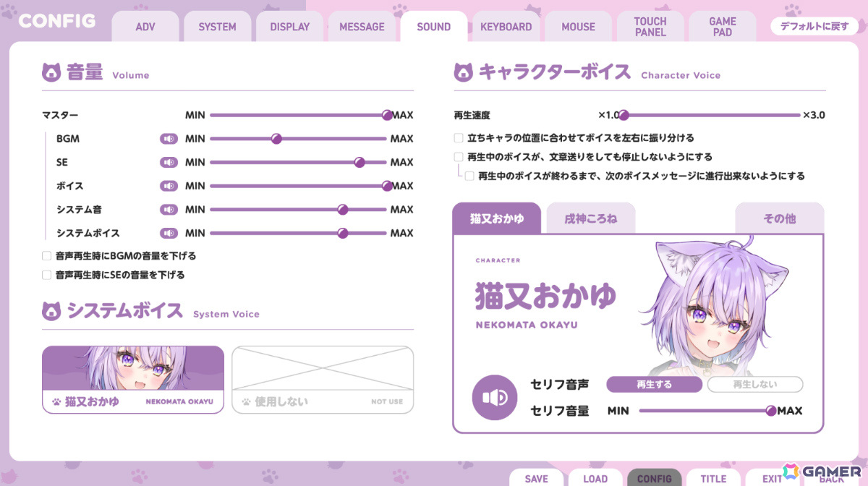The image size is (868, 486).
Task: Switch to the DISPLAY tab
Action: pyautogui.click(x=290, y=27)
